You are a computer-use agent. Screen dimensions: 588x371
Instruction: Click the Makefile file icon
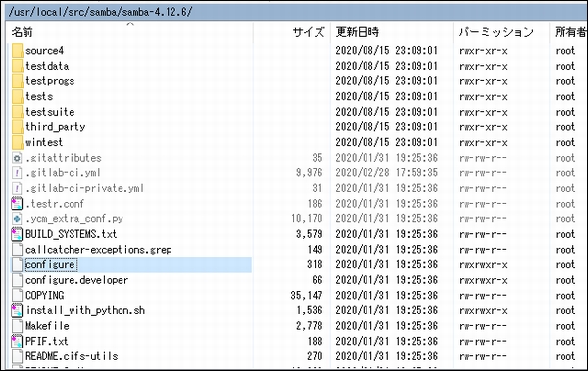(17, 326)
